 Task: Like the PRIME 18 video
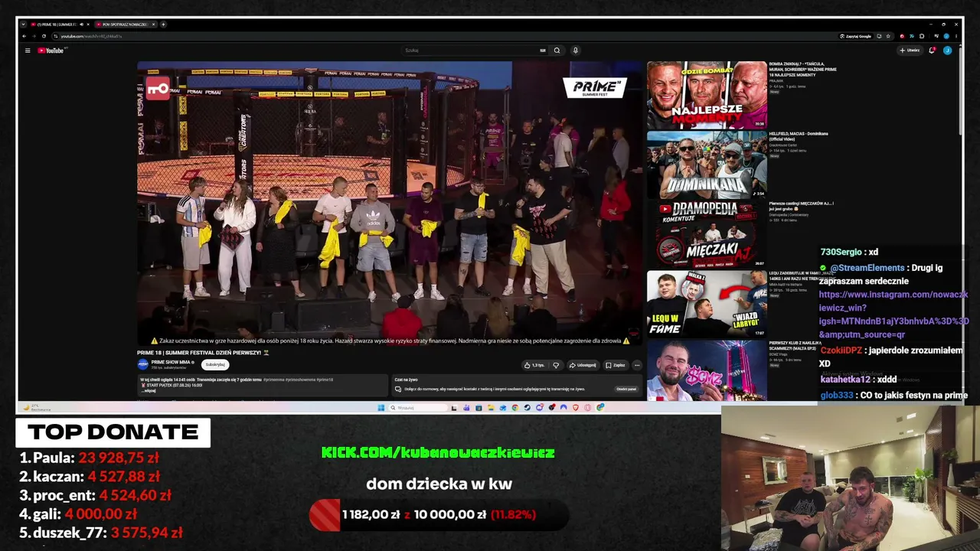534,365
